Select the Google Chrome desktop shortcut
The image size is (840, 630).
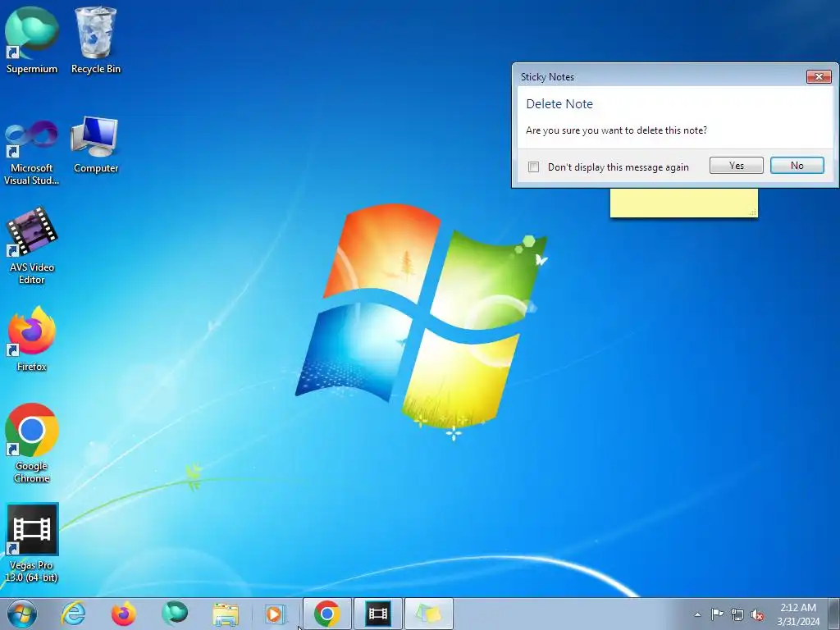tap(32, 444)
